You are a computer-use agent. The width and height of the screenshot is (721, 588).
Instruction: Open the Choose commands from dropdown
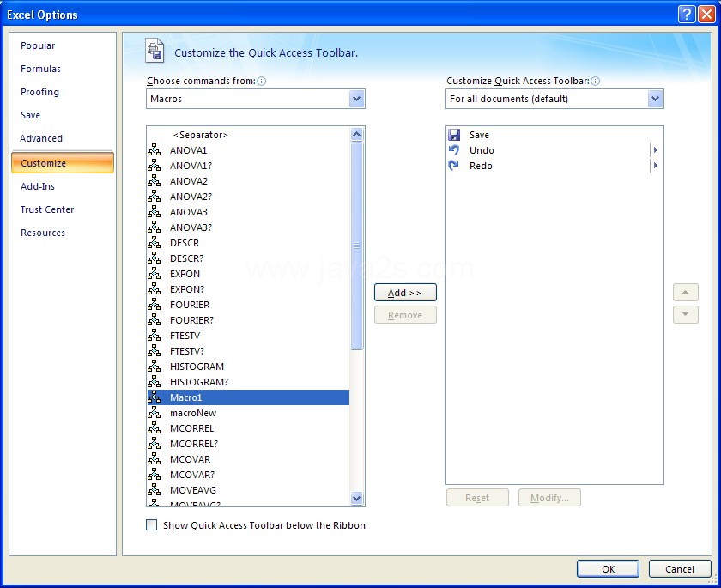tap(357, 99)
